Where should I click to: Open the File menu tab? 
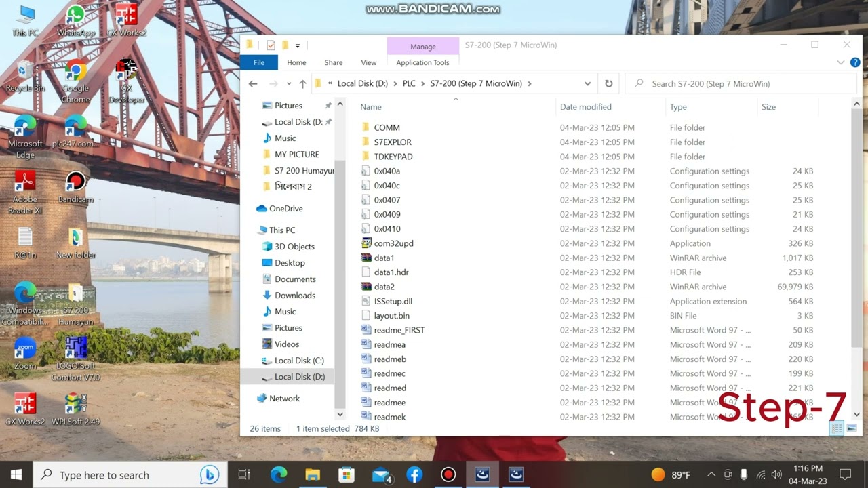coord(259,62)
